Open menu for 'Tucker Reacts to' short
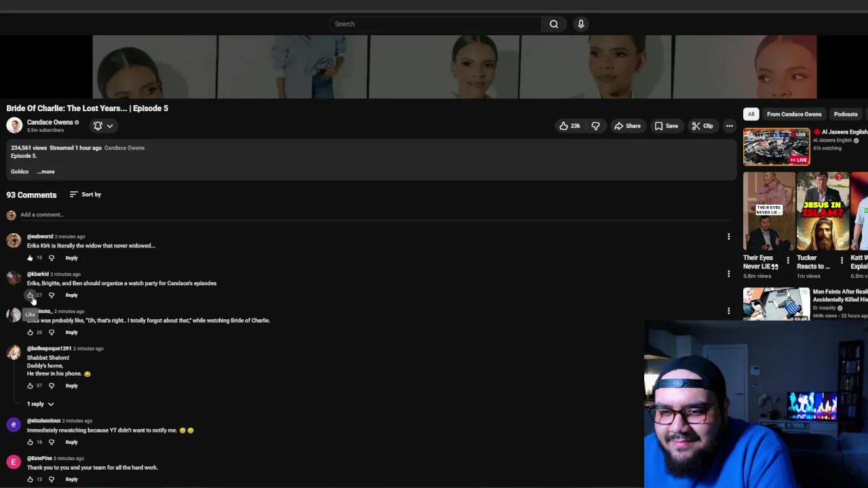 (842, 260)
